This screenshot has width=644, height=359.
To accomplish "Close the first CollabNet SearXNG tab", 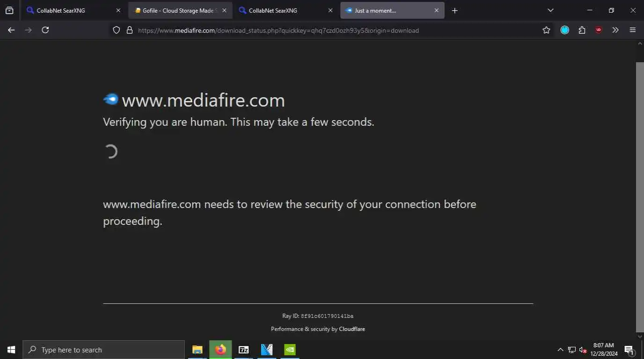I will tap(118, 10).
